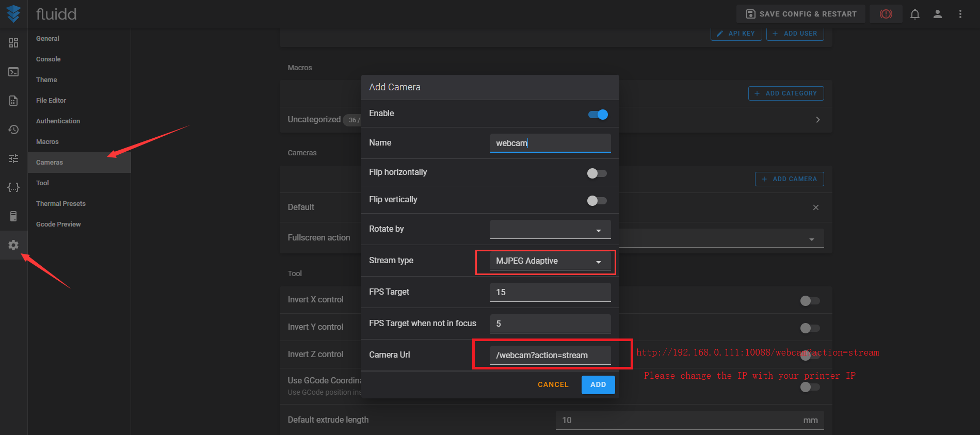Viewport: 980px width, 435px height.
Task: Disable the camera Enable toggle
Action: click(598, 115)
